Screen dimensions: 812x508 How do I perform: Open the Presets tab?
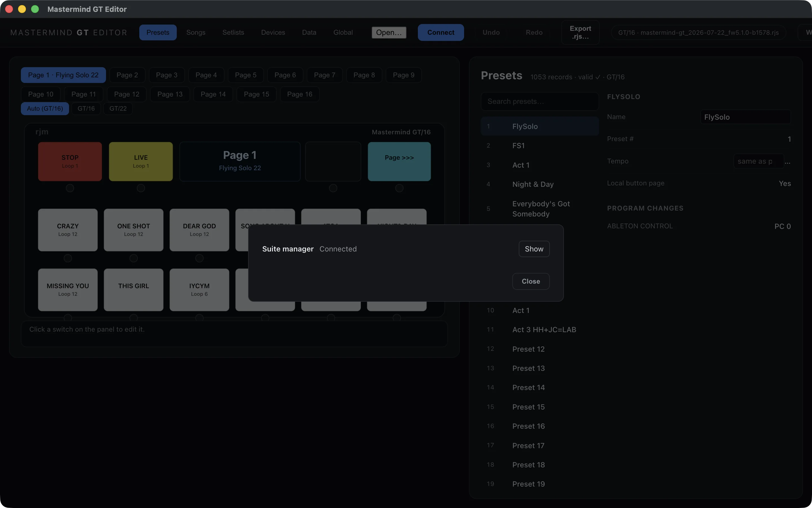point(158,32)
